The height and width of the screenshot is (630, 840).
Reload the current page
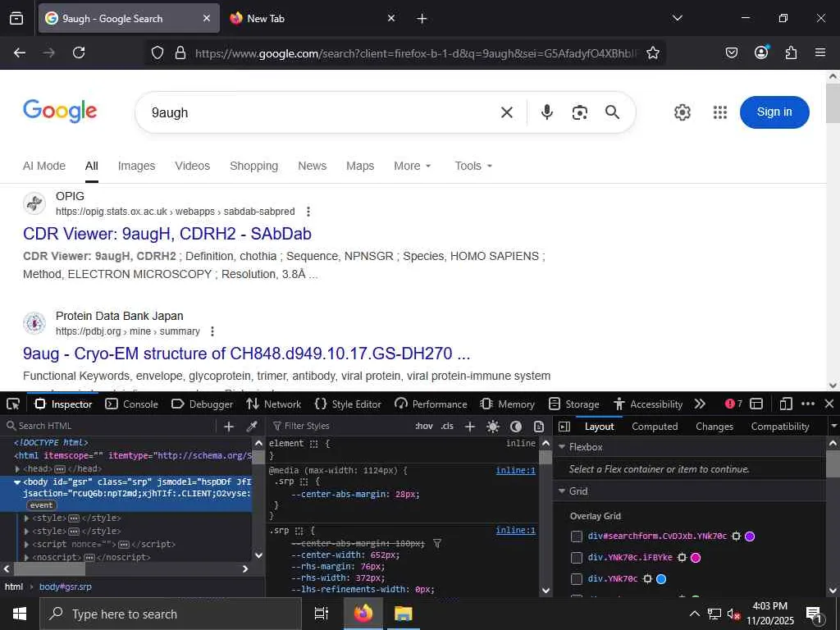79,52
